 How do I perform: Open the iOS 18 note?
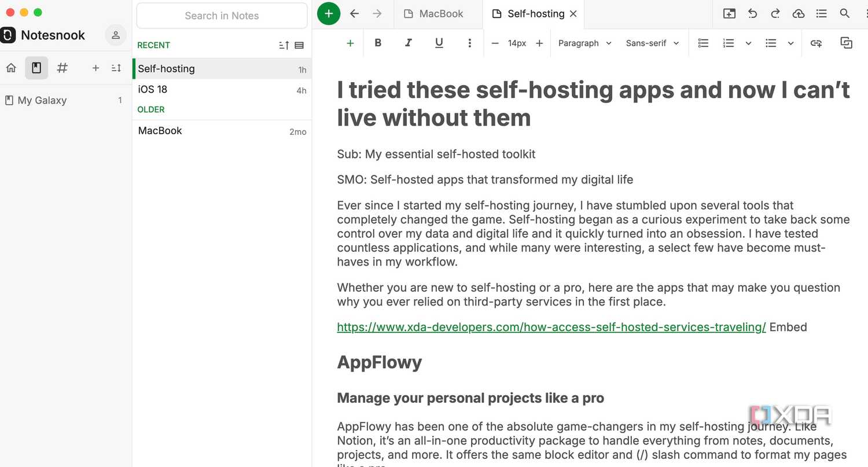pos(222,90)
